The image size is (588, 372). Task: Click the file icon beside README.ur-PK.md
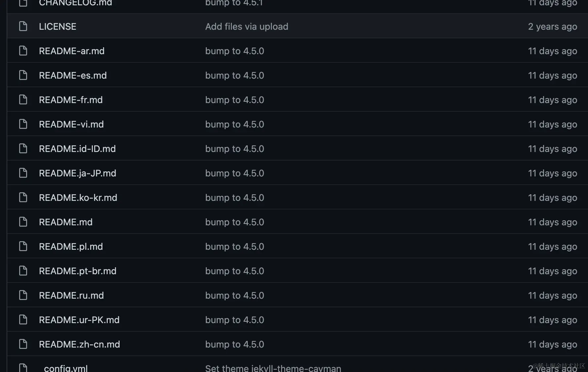23,319
